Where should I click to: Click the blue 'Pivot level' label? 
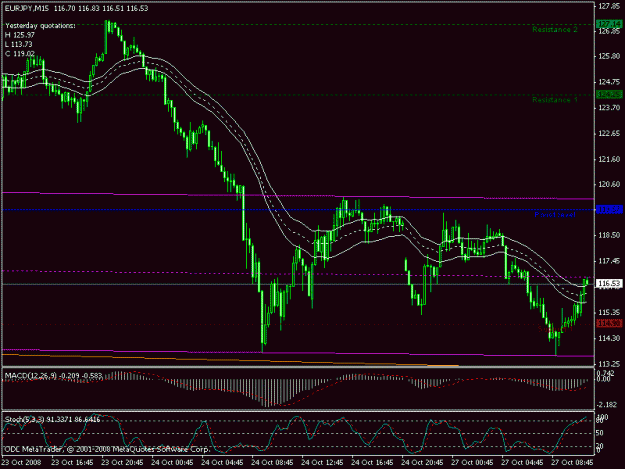[555, 215]
